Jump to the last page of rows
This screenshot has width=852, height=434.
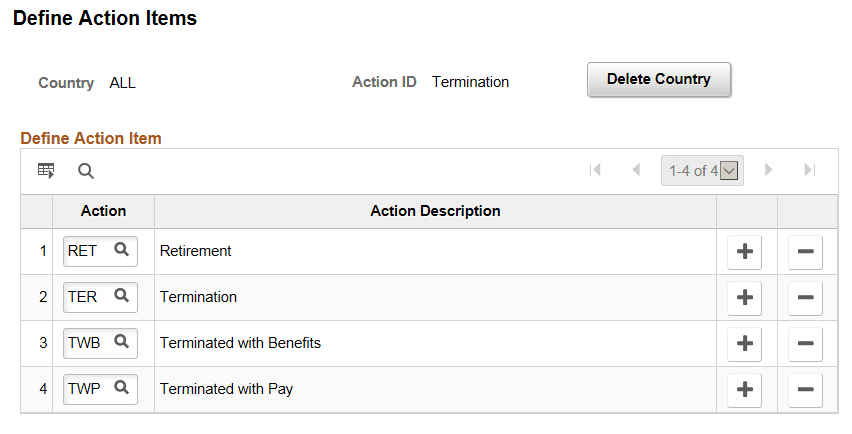(x=810, y=171)
